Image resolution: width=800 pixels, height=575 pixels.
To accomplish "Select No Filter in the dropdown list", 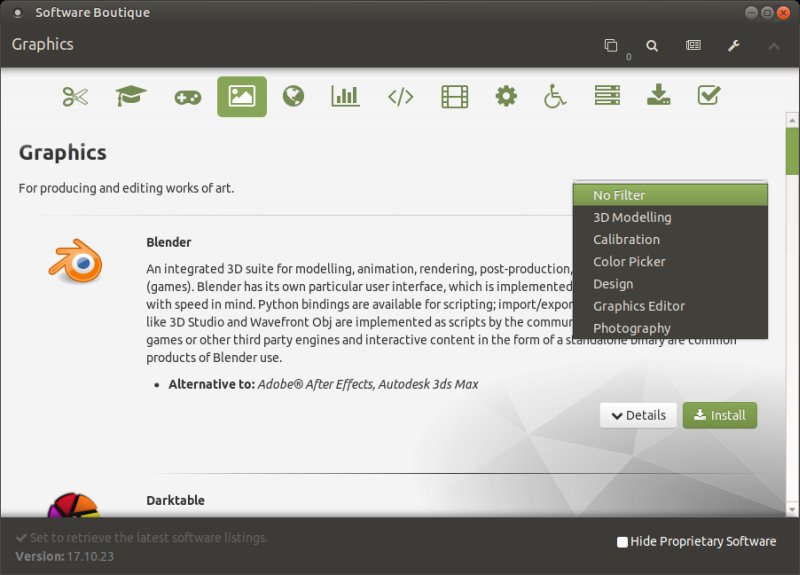I will (670, 195).
